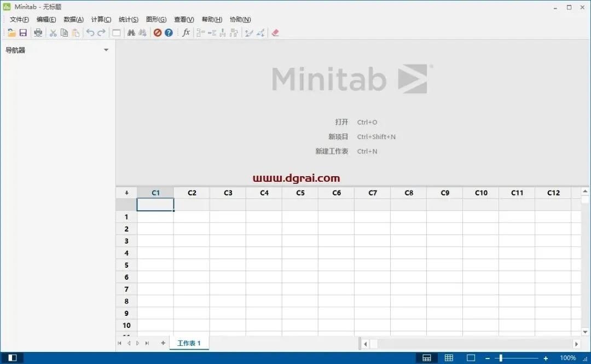Select the C1 column name cell

point(155,205)
